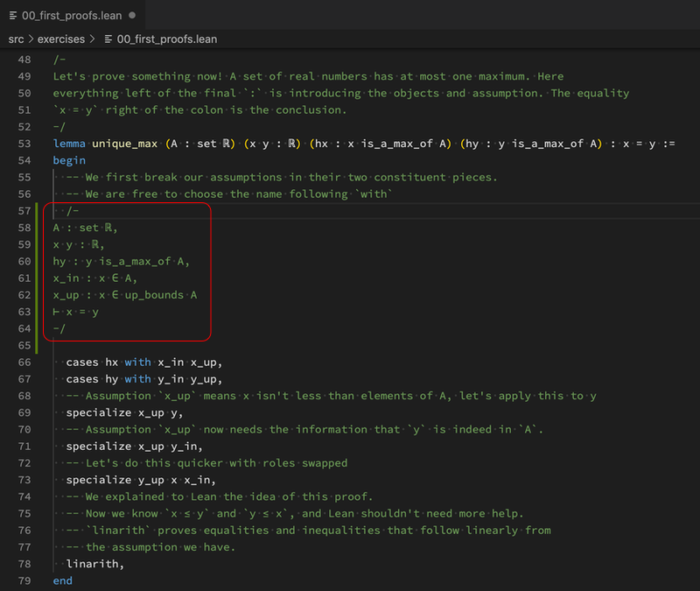Image resolution: width=700 pixels, height=591 pixels.
Task: Click the unsaved dot on 00_first_proofs.lean tab
Action: 132,15
